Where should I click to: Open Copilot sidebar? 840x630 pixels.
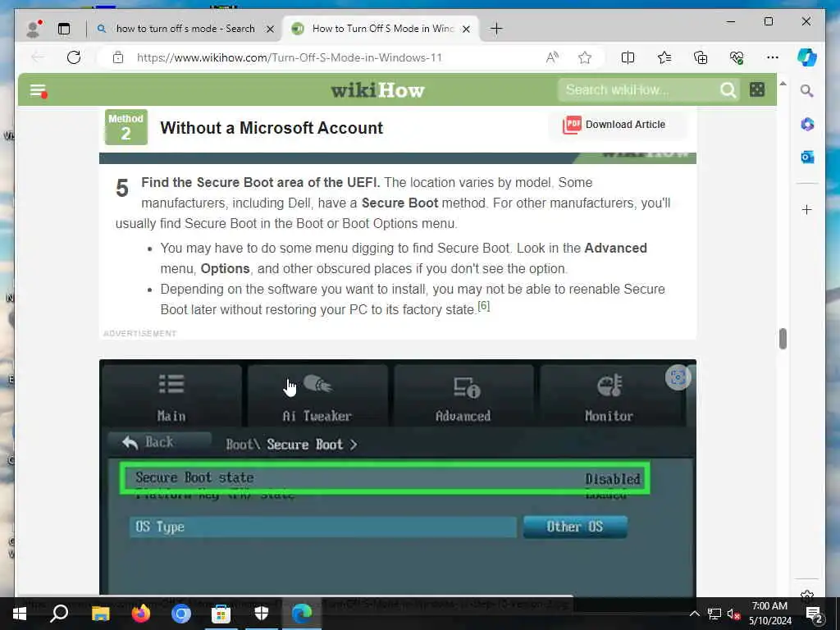tap(807, 57)
